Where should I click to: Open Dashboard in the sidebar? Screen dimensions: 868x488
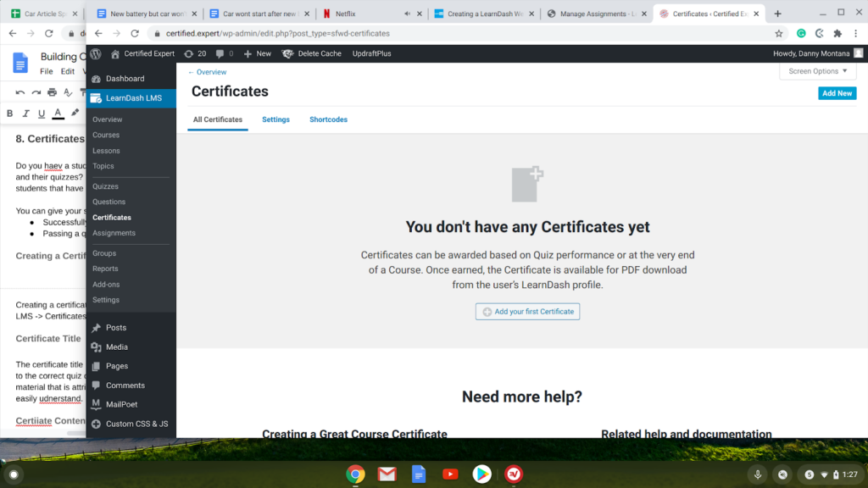131,79
